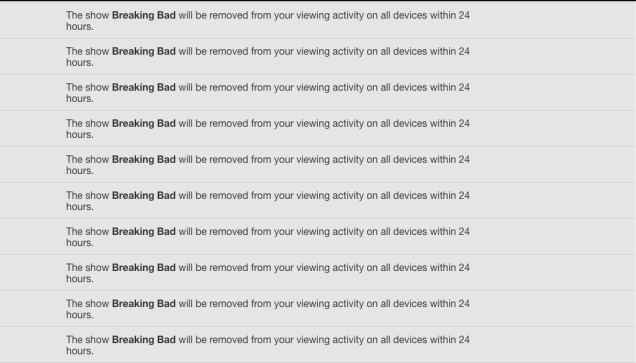Click bold Breaking Bad in fourth row
Image resolution: width=636 pixels, height=363 pixels.
coord(144,124)
